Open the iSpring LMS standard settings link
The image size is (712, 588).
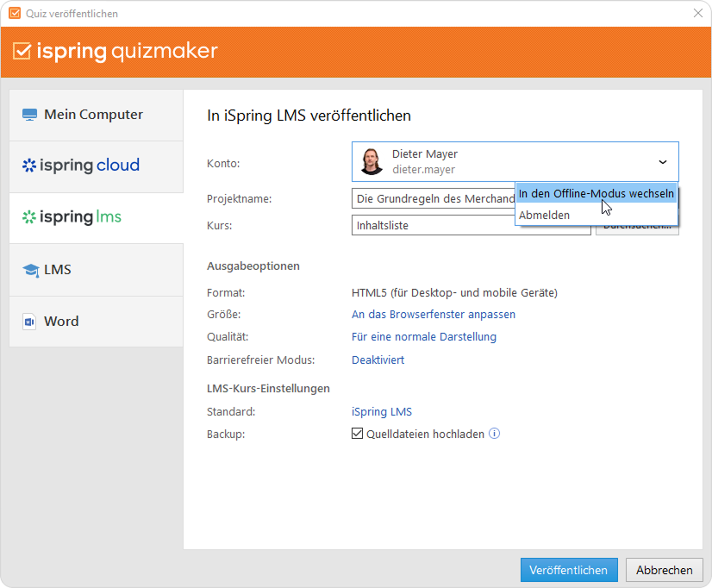[x=382, y=411]
